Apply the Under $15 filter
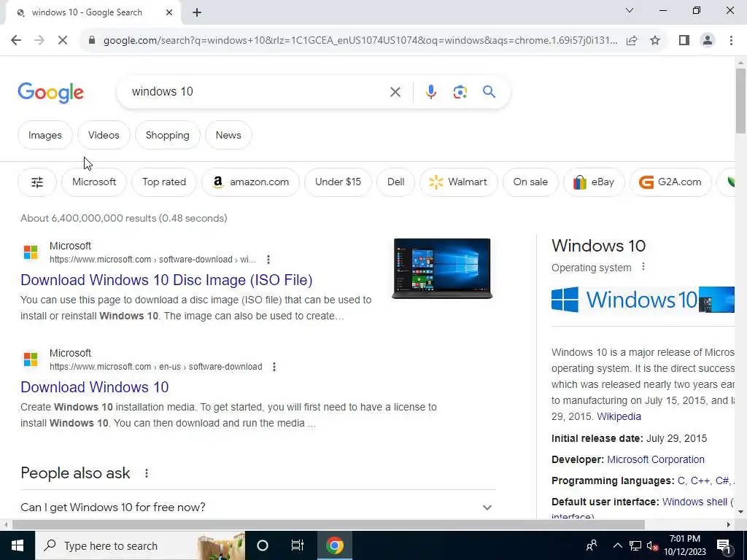747x560 pixels. click(x=338, y=182)
